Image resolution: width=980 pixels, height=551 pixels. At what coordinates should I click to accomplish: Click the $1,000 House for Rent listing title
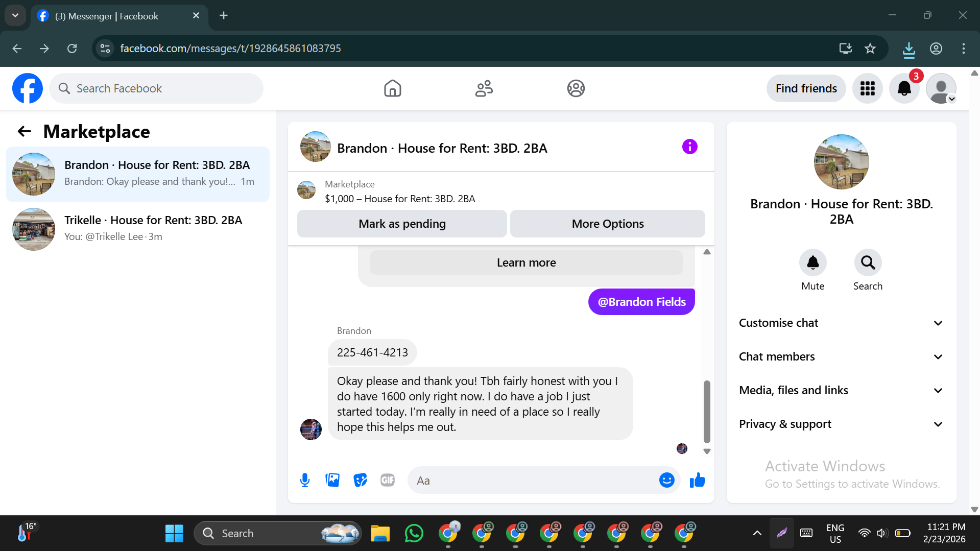pos(400,199)
